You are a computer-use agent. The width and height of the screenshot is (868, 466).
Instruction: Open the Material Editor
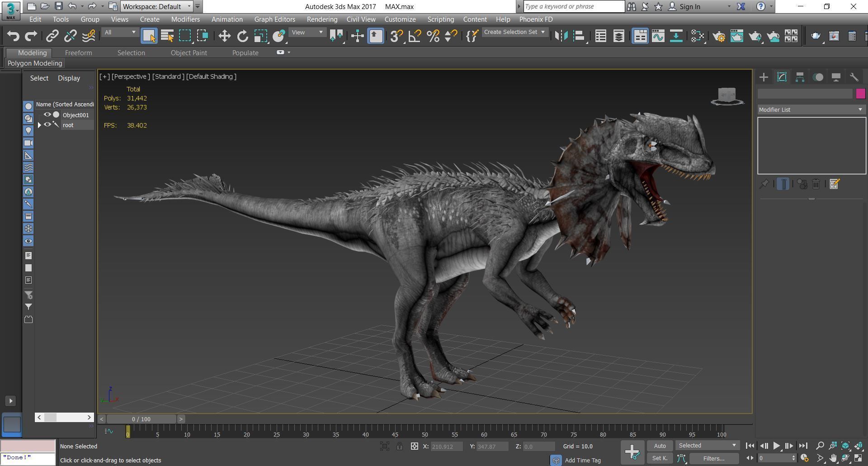tap(698, 36)
